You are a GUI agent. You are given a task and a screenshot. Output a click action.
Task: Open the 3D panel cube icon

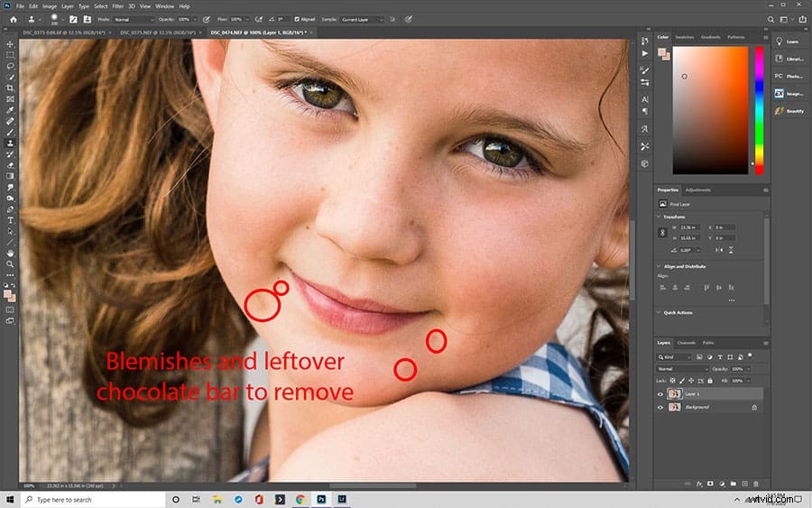tap(645, 163)
